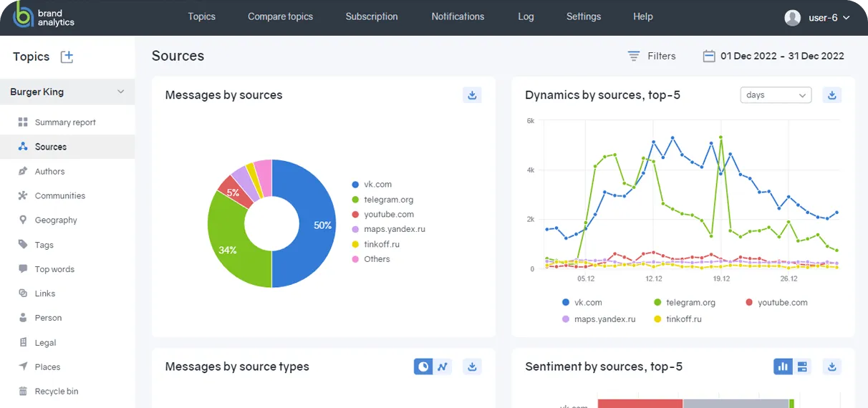868x408 pixels.
Task: Toggle tinkoff.ru series in dynamics legend
Action: click(677, 319)
